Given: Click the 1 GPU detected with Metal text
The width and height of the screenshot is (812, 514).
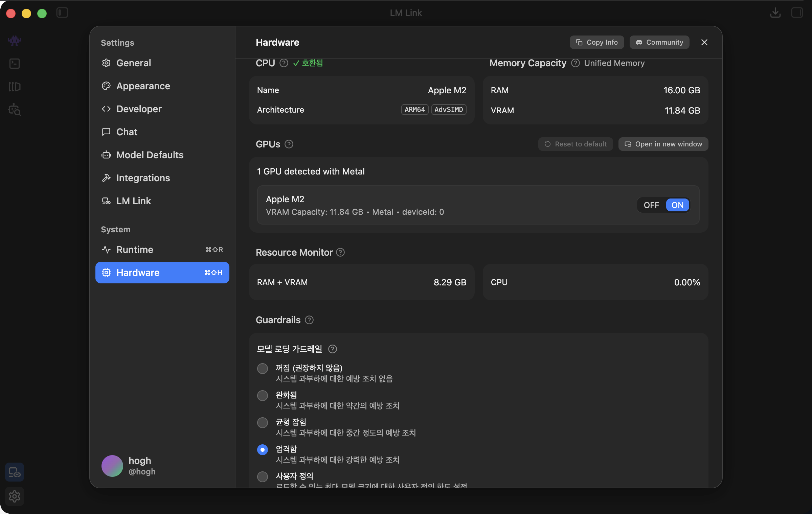Looking at the screenshot, I should [x=311, y=171].
